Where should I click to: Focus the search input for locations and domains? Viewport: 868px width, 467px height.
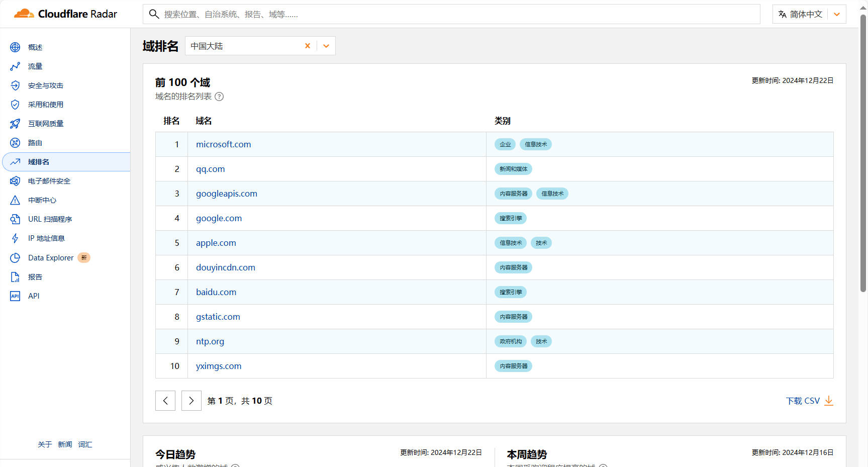click(451, 14)
